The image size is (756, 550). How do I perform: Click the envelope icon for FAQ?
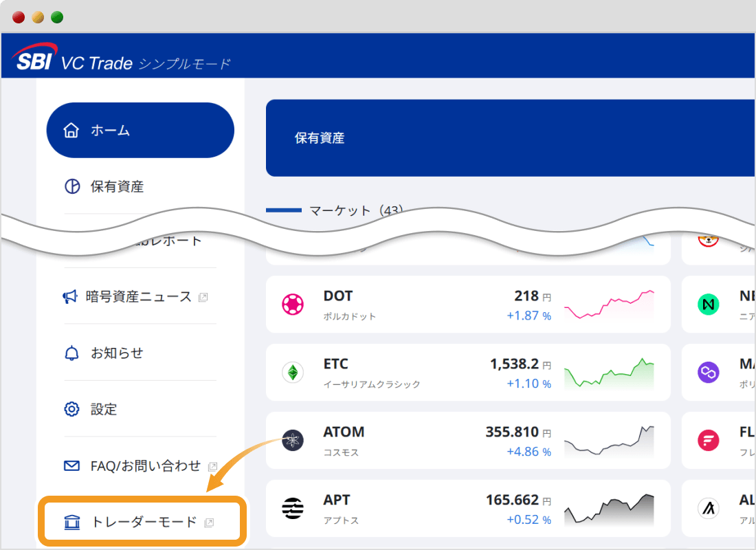[72, 465]
